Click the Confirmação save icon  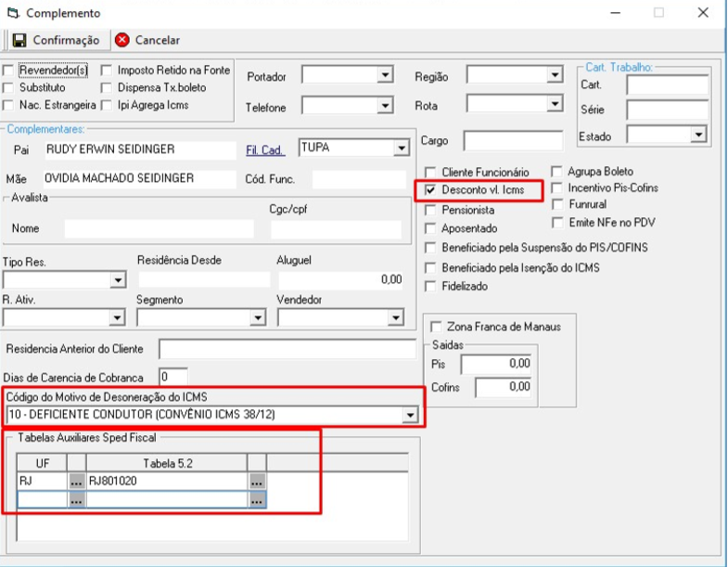[19, 41]
